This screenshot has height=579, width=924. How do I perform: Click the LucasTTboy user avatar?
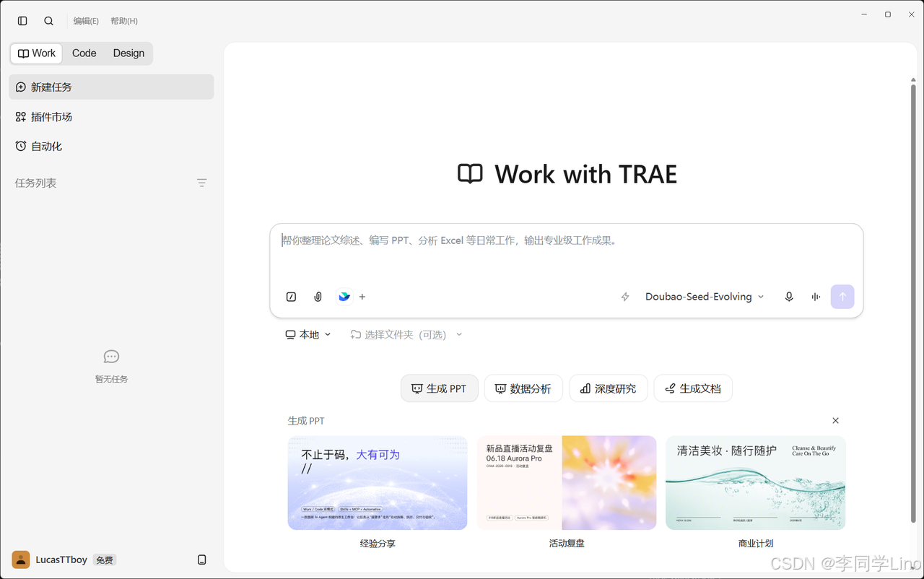pos(21,560)
